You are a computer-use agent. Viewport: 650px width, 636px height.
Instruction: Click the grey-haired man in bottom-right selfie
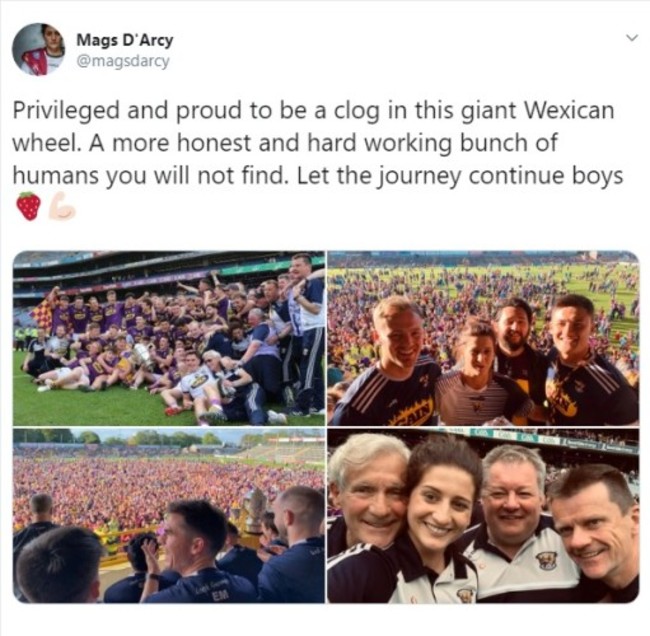370,489
